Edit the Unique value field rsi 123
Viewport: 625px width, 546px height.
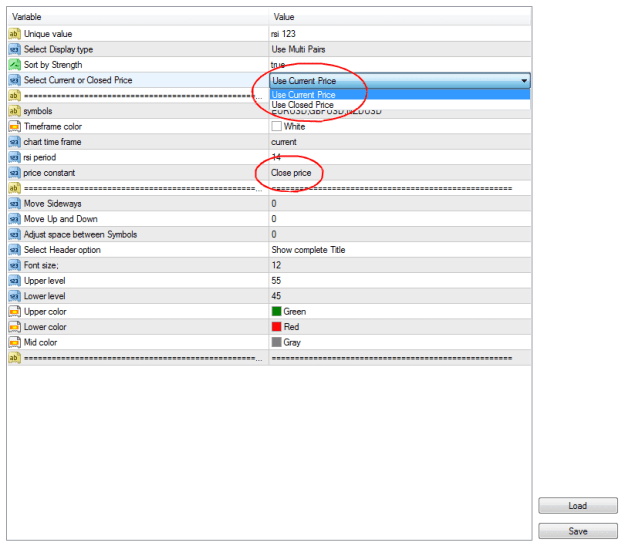click(400, 34)
